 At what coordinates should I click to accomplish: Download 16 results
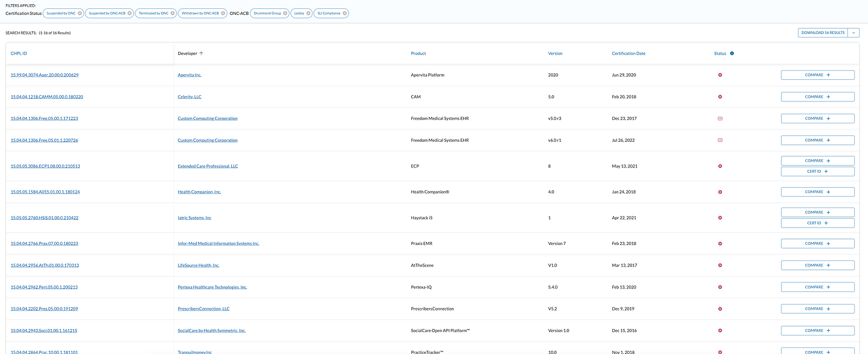pos(823,33)
